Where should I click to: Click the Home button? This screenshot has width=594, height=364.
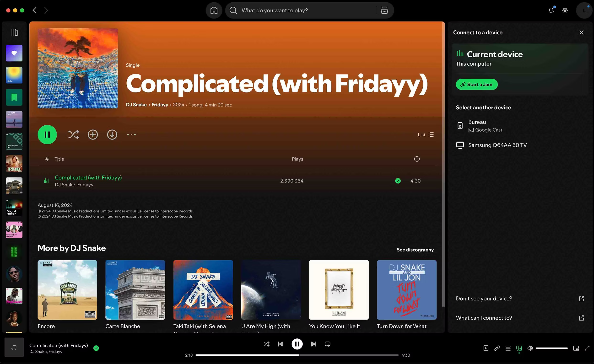214,10
